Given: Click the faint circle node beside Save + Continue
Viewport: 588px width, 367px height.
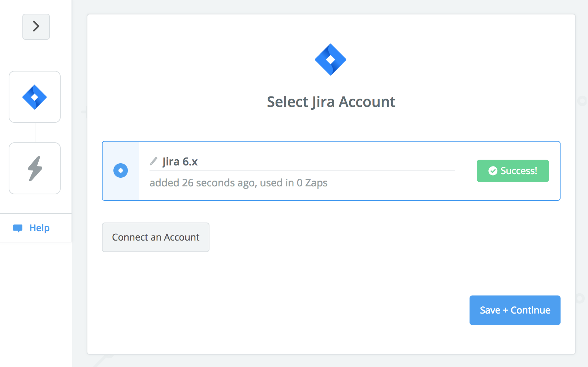Looking at the screenshot, I should 580,298.
